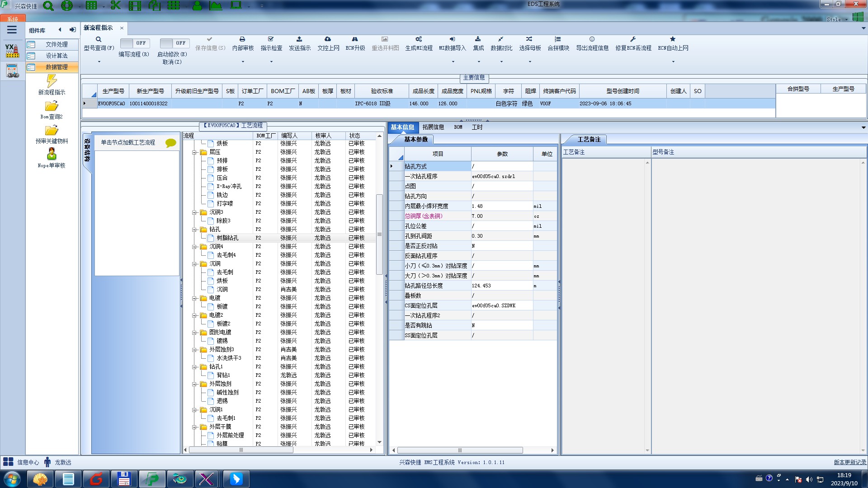Switch to the 工时 tab
This screenshot has height=488, width=868.
(477, 127)
